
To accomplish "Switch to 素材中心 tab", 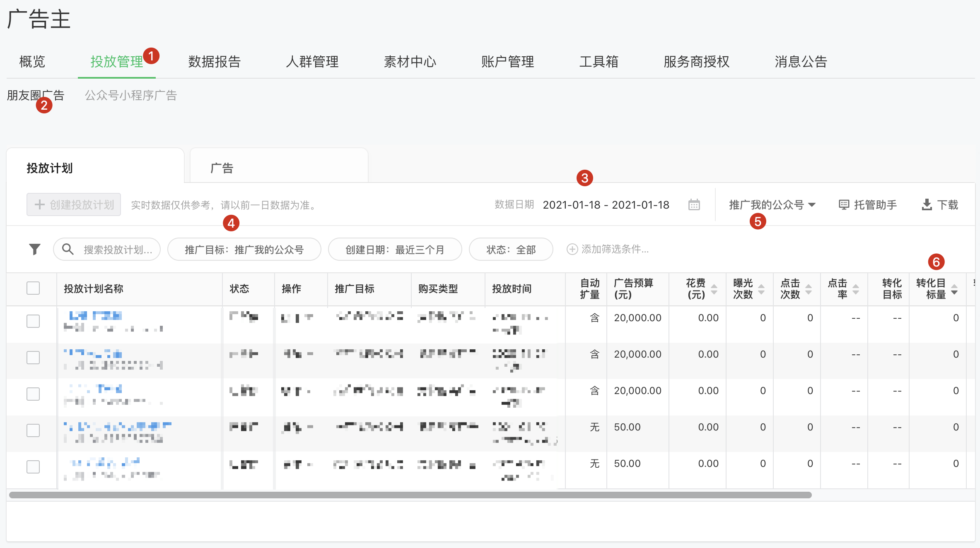I will pyautogui.click(x=410, y=62).
